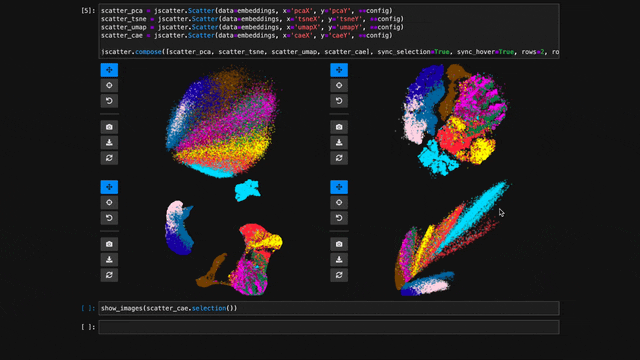Toggle pan-zoom mode on the top-right t-SNE scatter

pyautogui.click(x=339, y=70)
